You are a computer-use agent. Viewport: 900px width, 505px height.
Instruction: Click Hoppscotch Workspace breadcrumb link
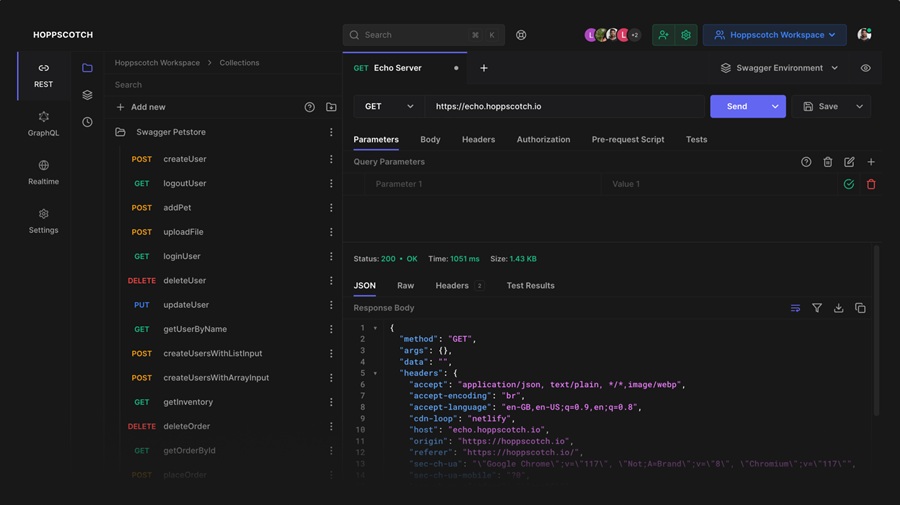point(157,63)
